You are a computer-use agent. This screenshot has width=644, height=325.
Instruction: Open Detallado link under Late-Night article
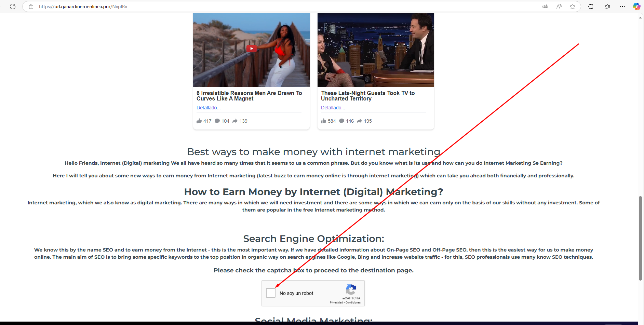click(333, 108)
